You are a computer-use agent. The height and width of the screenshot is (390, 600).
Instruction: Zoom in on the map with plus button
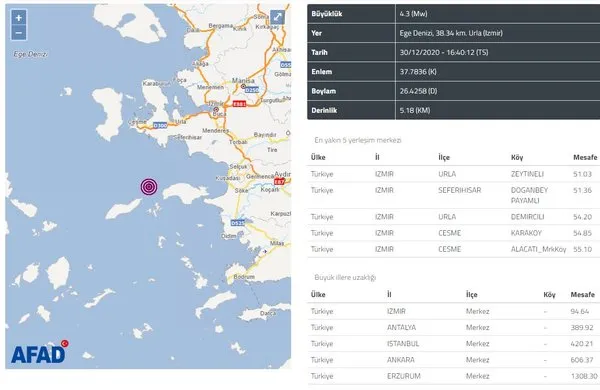[x=18, y=18]
